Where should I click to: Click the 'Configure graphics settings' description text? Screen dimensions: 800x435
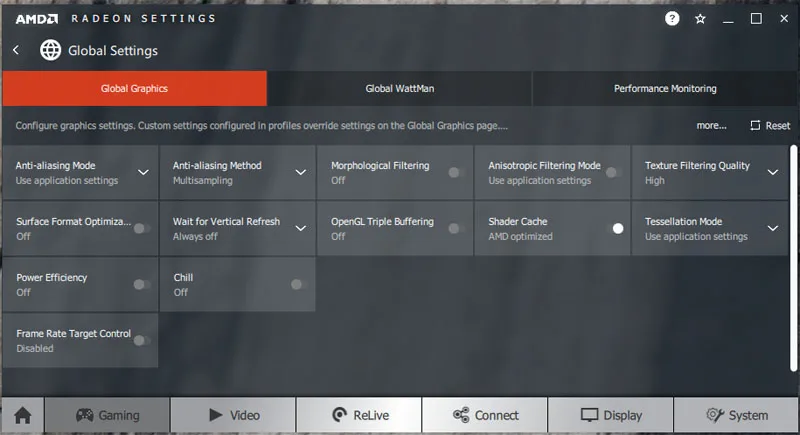(261, 125)
